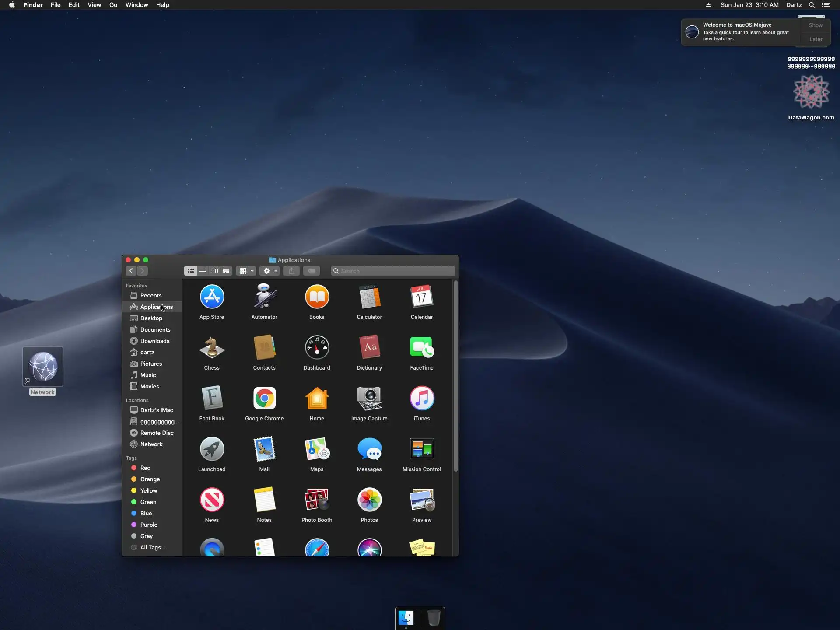Switch Finder to gallery view
This screenshot has width=840, height=630.
226,271
